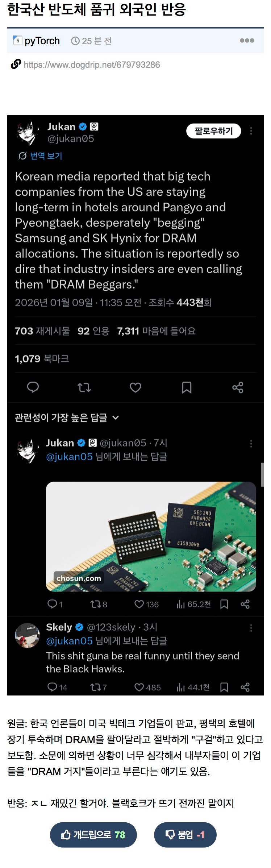
Task: Bookmark the main tweet
Action: click(x=187, y=387)
